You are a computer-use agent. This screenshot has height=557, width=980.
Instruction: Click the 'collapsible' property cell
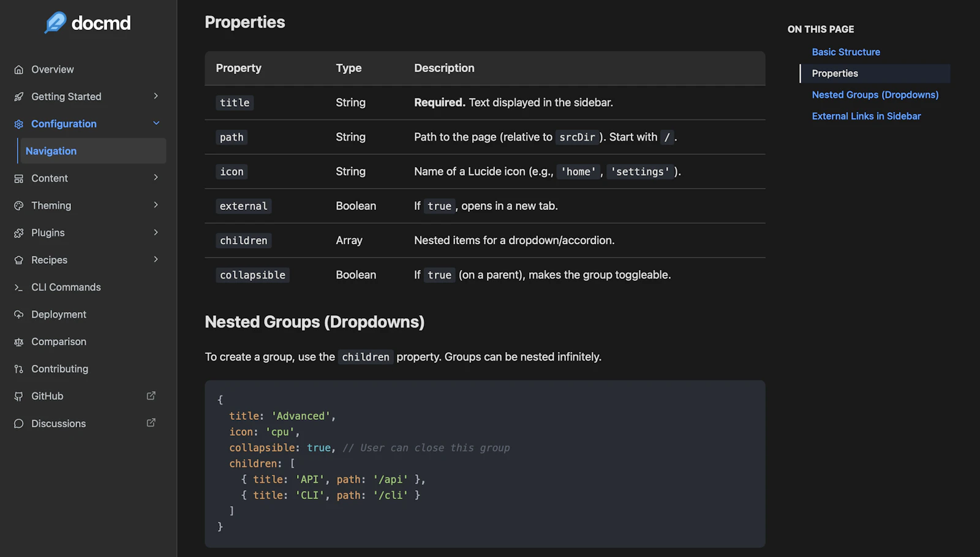point(252,275)
